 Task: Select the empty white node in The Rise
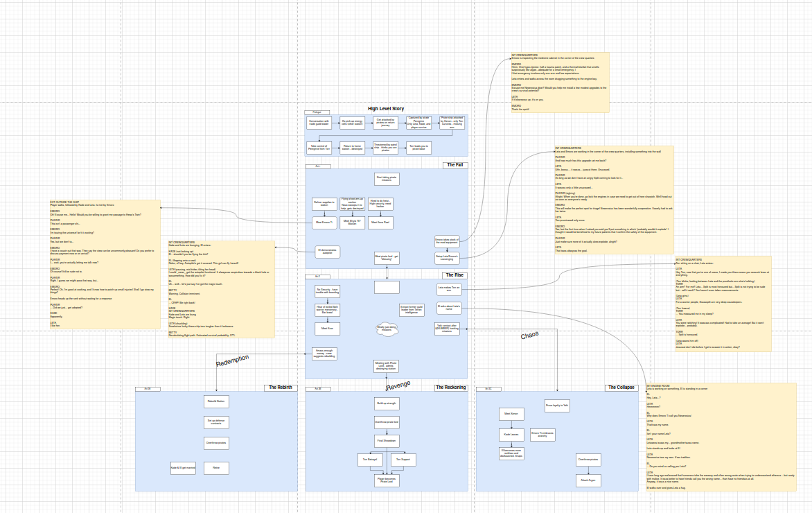387,287
